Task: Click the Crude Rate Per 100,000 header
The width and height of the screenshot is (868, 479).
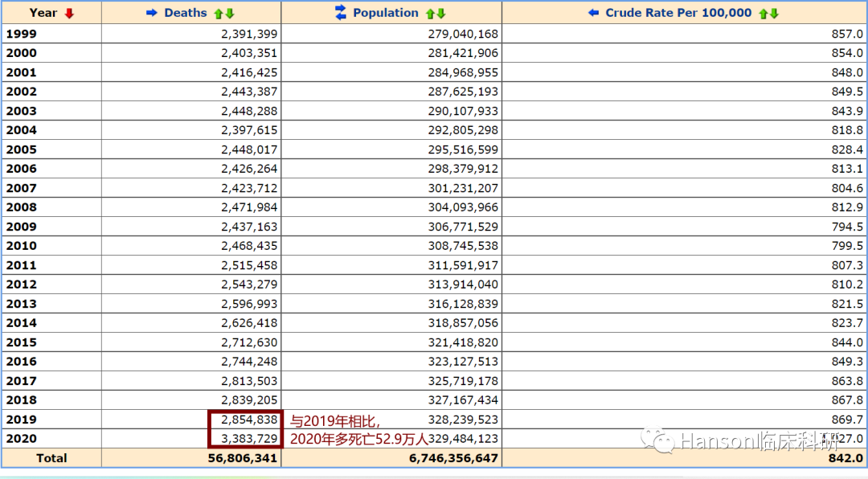Action: pos(678,13)
